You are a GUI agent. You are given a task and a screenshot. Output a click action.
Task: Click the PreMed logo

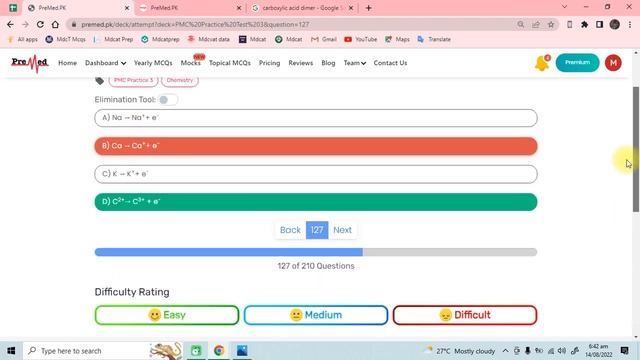click(29, 63)
